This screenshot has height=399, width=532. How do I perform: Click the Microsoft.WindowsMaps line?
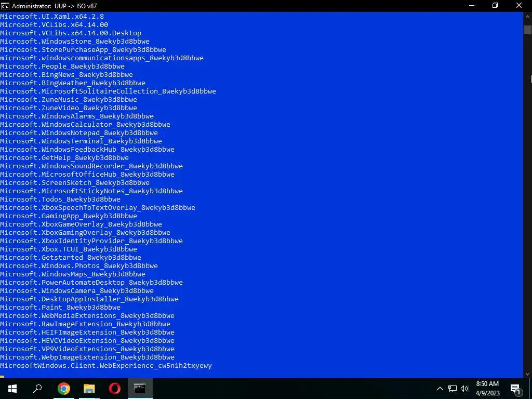pos(73,274)
